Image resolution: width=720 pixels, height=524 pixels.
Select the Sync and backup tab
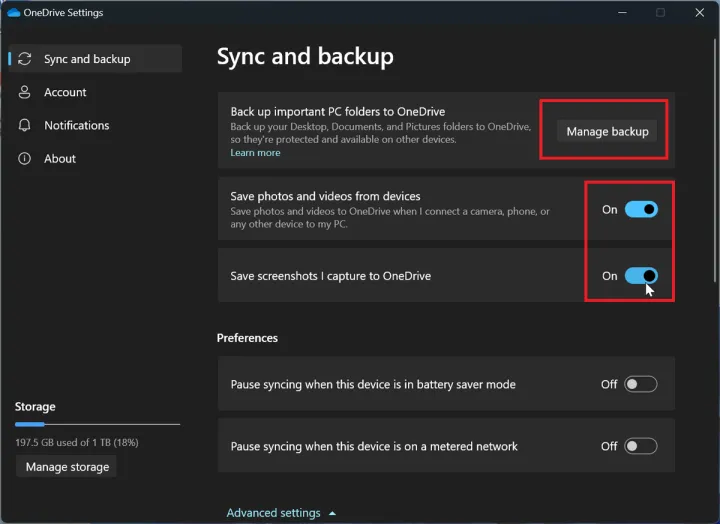[x=87, y=59]
